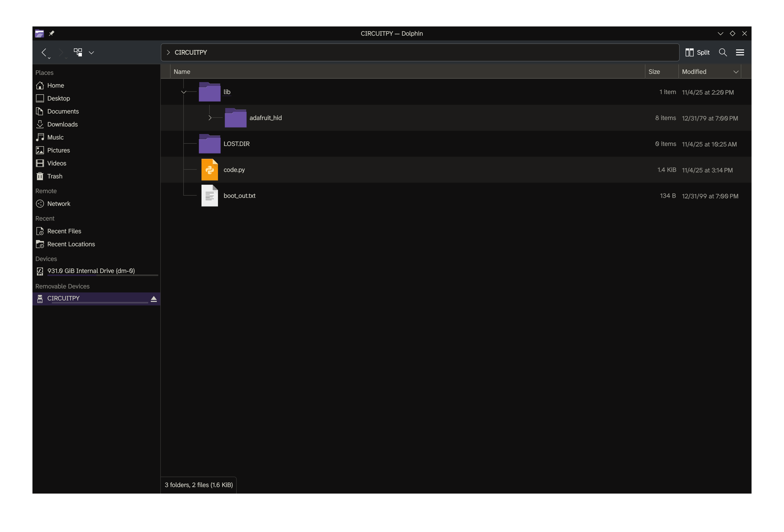Viewport: 784px width, 532px height.
Task: Click the view mode icon in toolbar
Action: click(78, 52)
